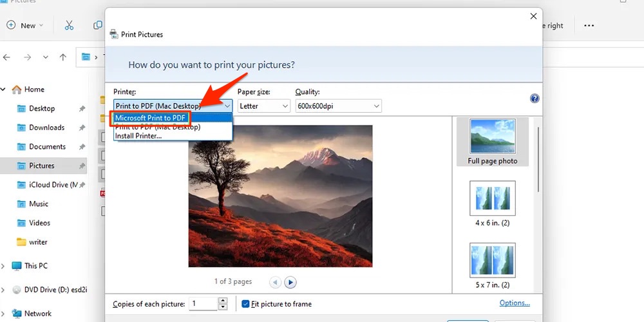The image size is (644, 322).
Task: Click the pin icon next to Documents
Action: pos(82,147)
